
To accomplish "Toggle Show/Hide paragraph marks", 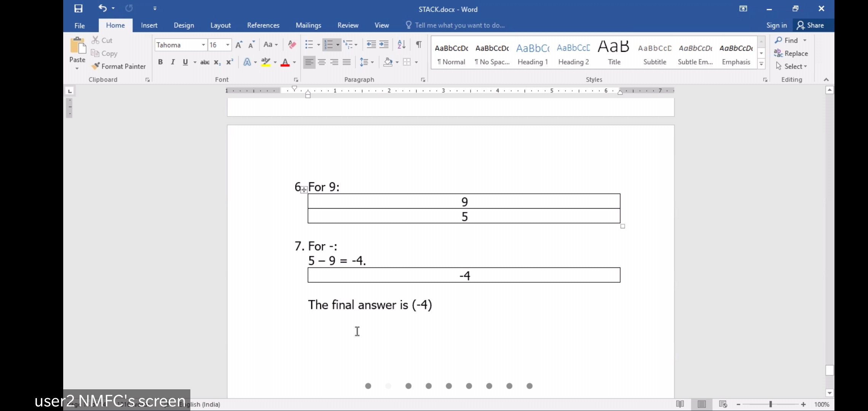I will (x=419, y=45).
